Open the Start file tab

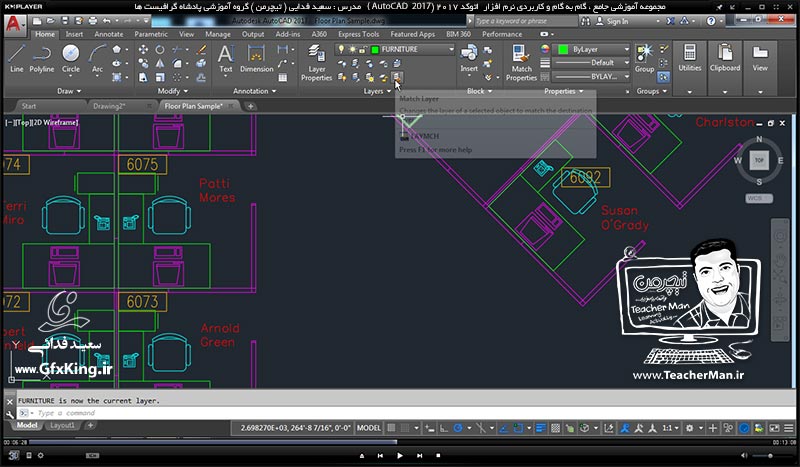[x=29, y=106]
